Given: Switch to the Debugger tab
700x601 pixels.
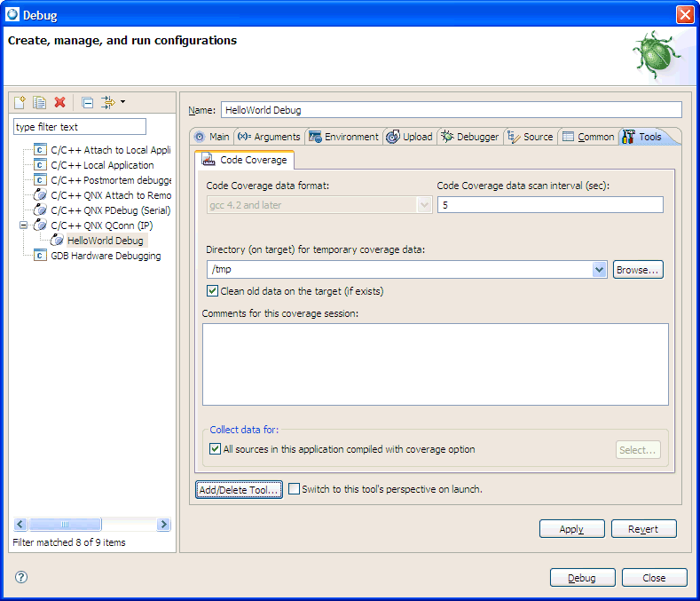Looking at the screenshot, I should coord(469,137).
